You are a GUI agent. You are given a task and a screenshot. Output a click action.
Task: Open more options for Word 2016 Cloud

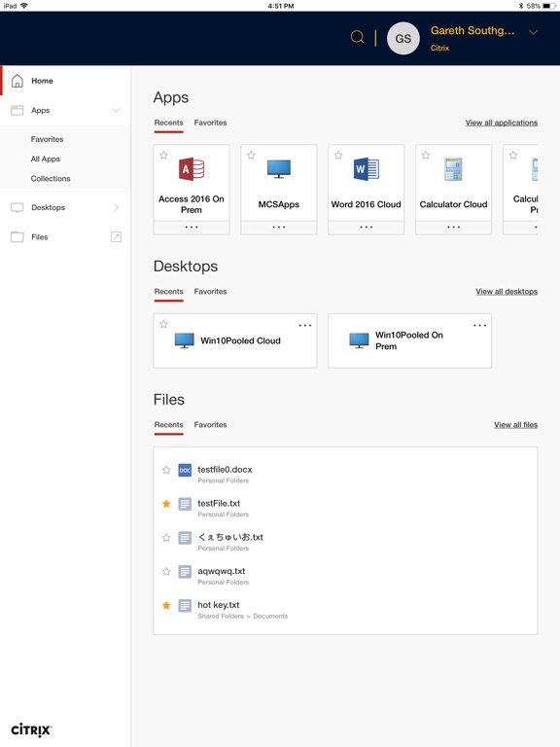coord(367,228)
